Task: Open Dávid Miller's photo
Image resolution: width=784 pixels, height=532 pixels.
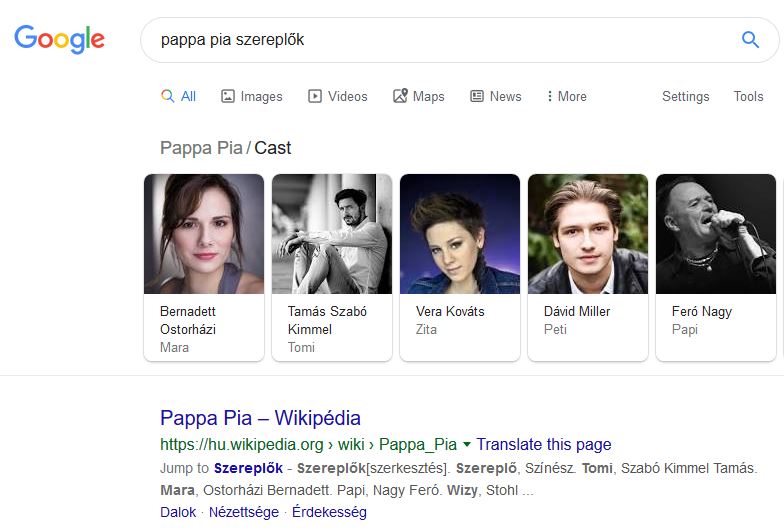Action: coord(588,234)
